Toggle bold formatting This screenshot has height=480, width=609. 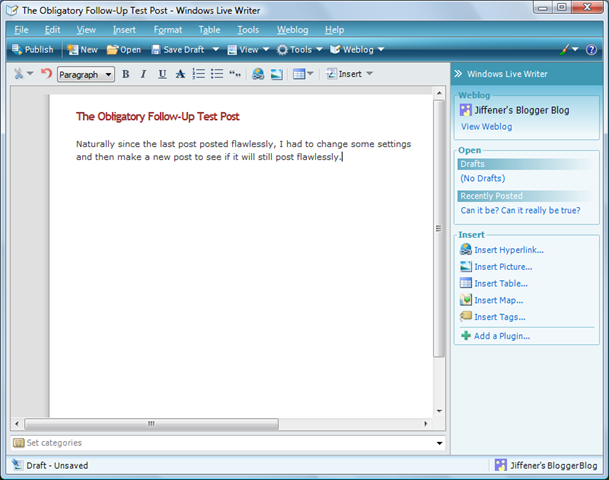click(125, 74)
